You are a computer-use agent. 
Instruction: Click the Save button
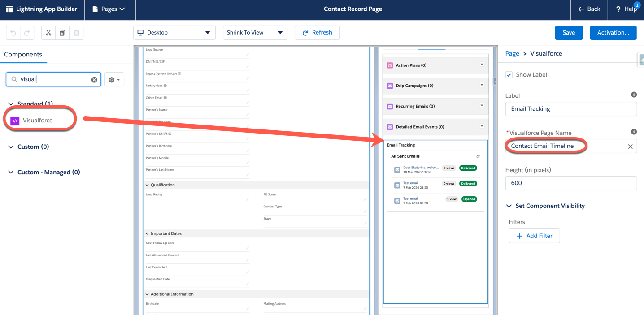coord(569,32)
